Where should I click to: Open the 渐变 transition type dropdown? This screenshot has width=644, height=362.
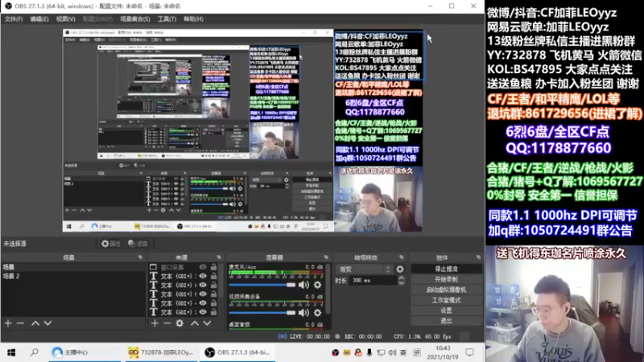(x=364, y=269)
